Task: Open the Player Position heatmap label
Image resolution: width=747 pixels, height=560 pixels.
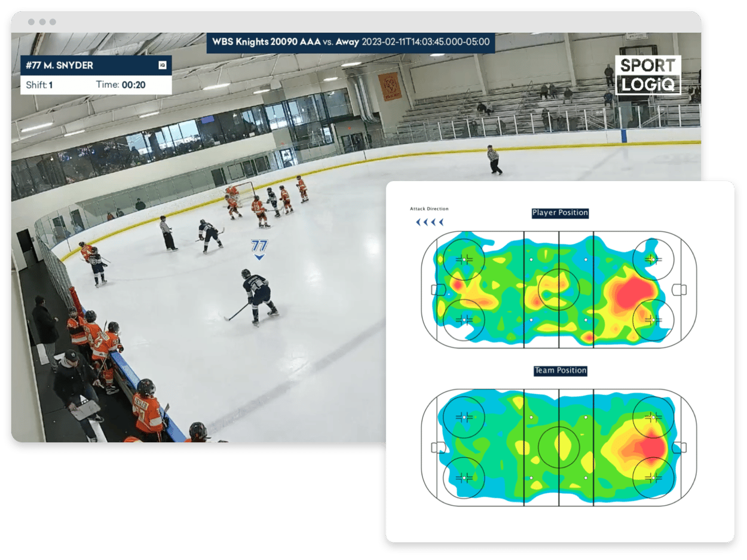Action: pyautogui.click(x=560, y=213)
